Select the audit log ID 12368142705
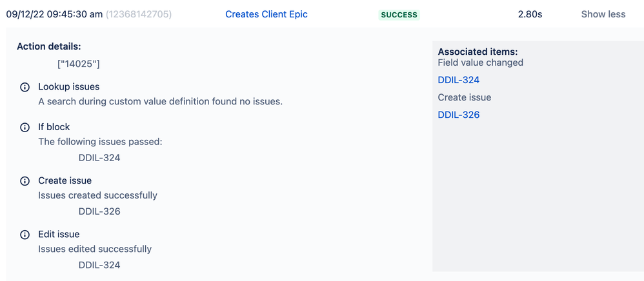Screen dimensions: 644x281 pos(139,14)
